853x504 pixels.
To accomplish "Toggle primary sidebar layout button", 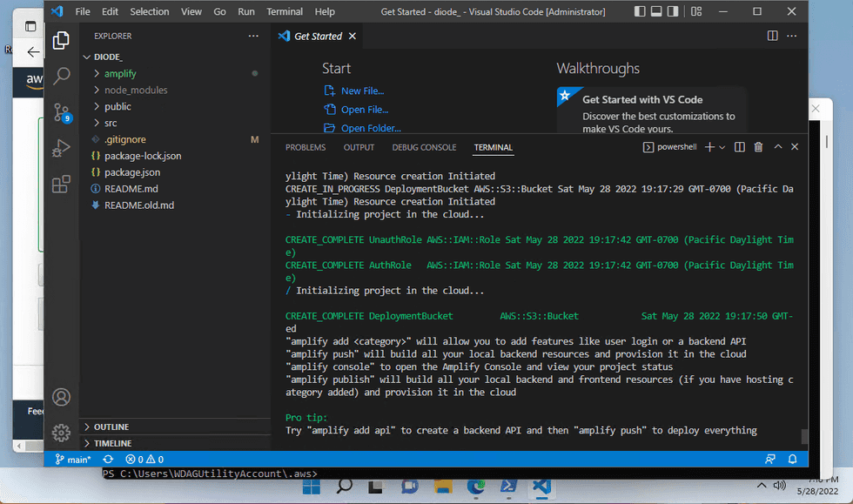I will [x=641, y=11].
